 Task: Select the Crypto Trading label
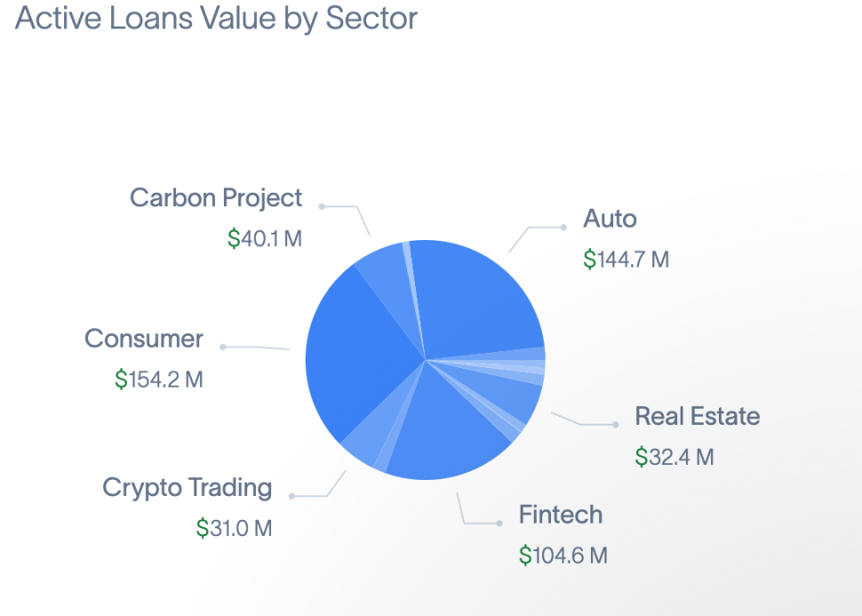pos(187,488)
